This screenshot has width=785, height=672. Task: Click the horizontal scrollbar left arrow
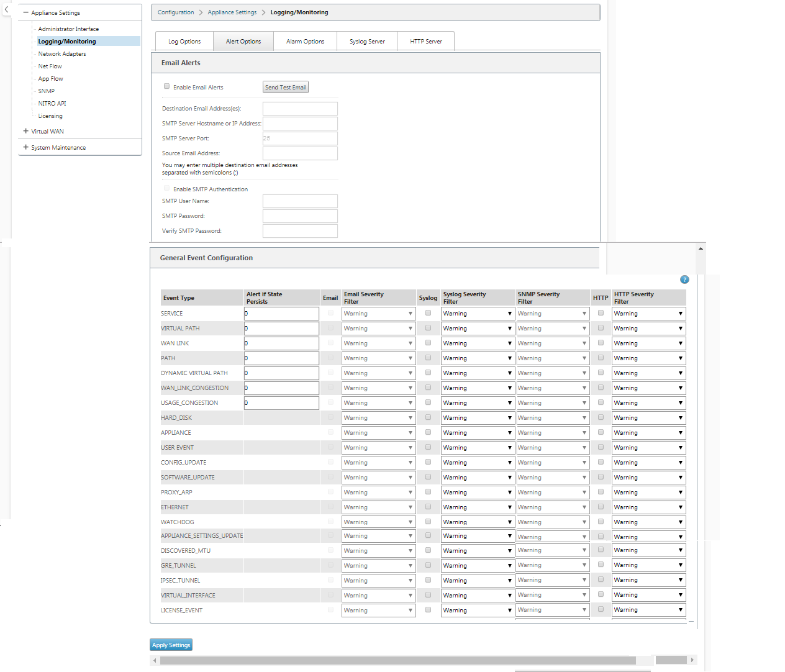pos(155,660)
